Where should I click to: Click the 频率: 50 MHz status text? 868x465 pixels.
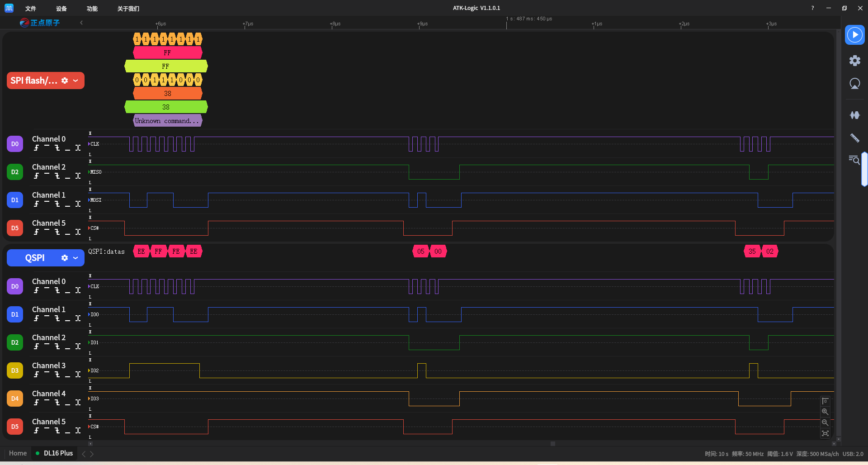coord(748,454)
